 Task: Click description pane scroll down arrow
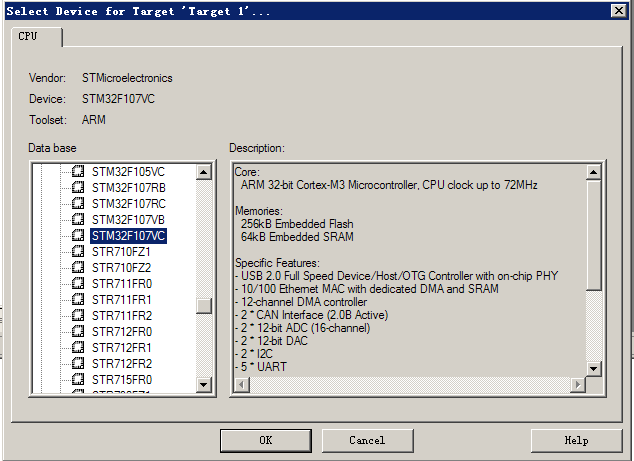(593, 368)
